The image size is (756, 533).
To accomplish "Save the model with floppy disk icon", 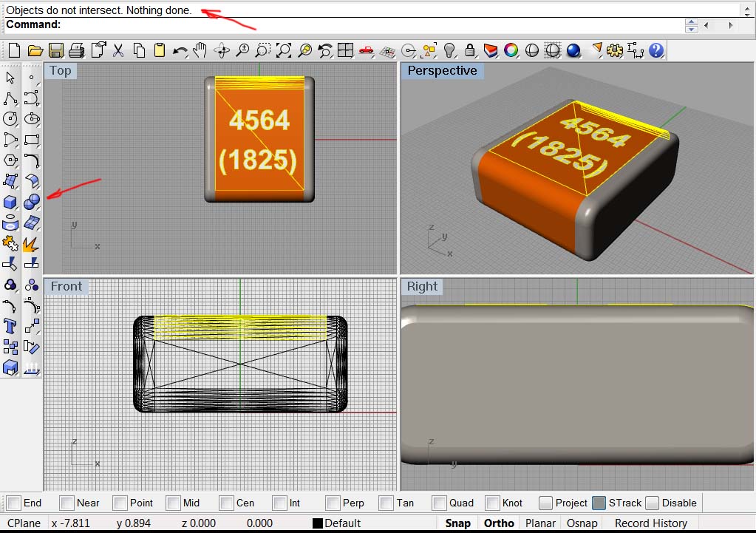I will pos(56,50).
